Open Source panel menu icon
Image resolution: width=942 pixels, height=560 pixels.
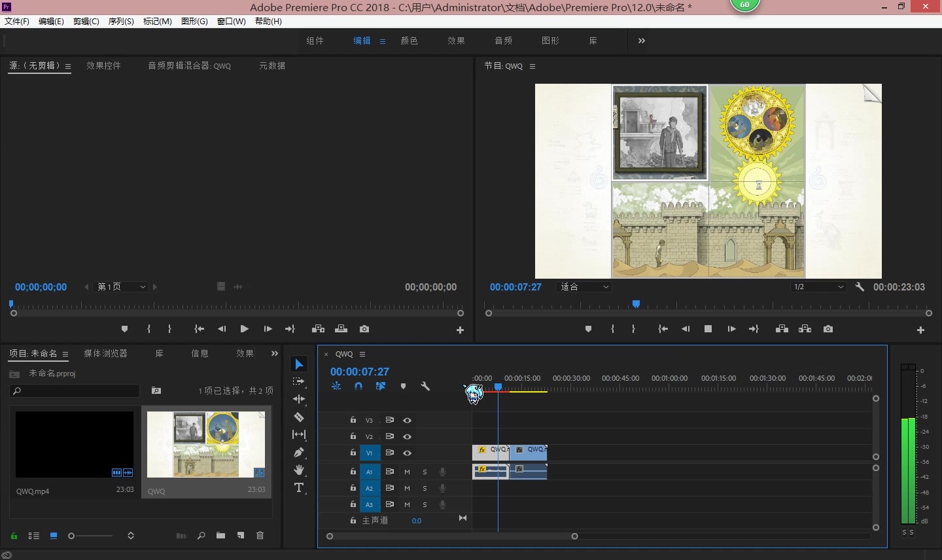pos(68,66)
